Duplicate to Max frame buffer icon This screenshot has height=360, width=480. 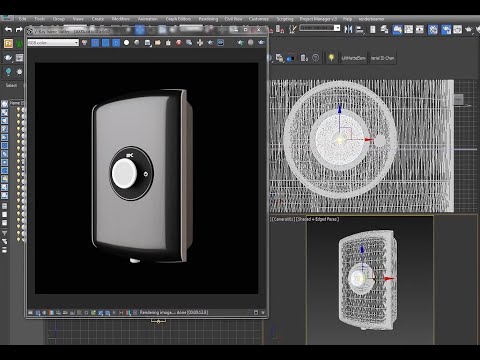[x=189, y=43]
